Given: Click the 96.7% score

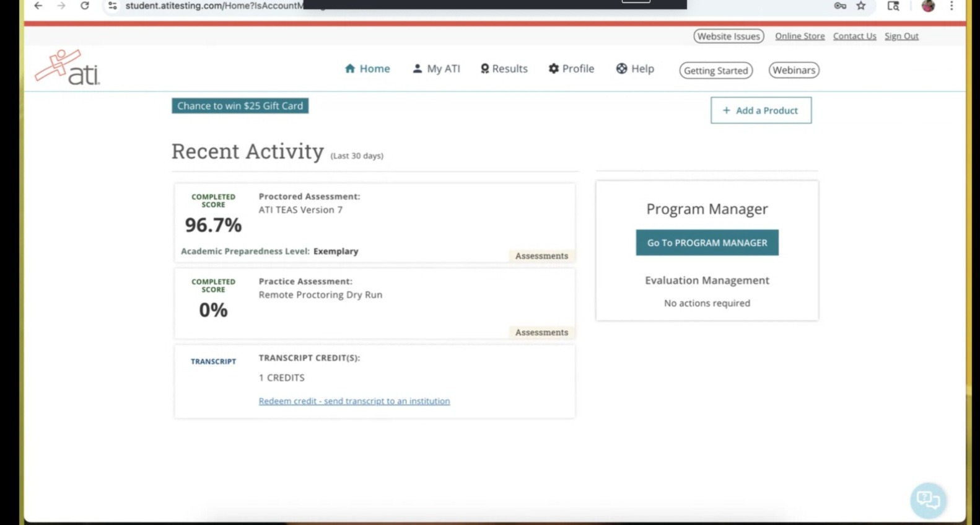Looking at the screenshot, I should coord(213,225).
